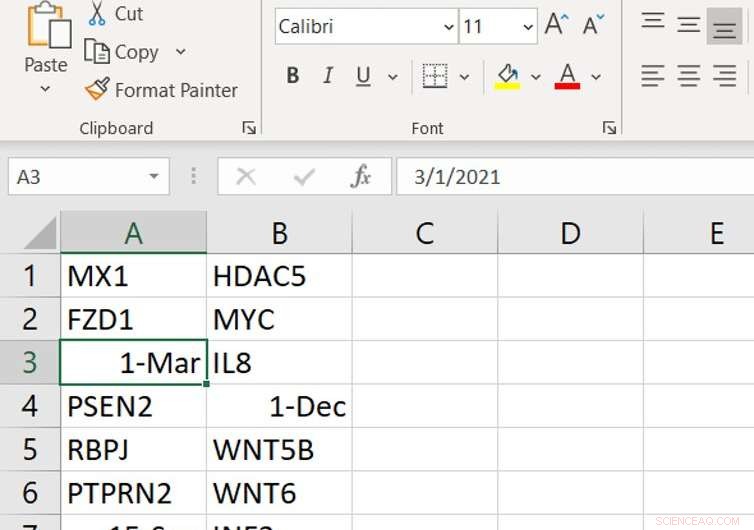Viewport: 754px width, 530px height.
Task: Select column B header
Action: point(279,232)
